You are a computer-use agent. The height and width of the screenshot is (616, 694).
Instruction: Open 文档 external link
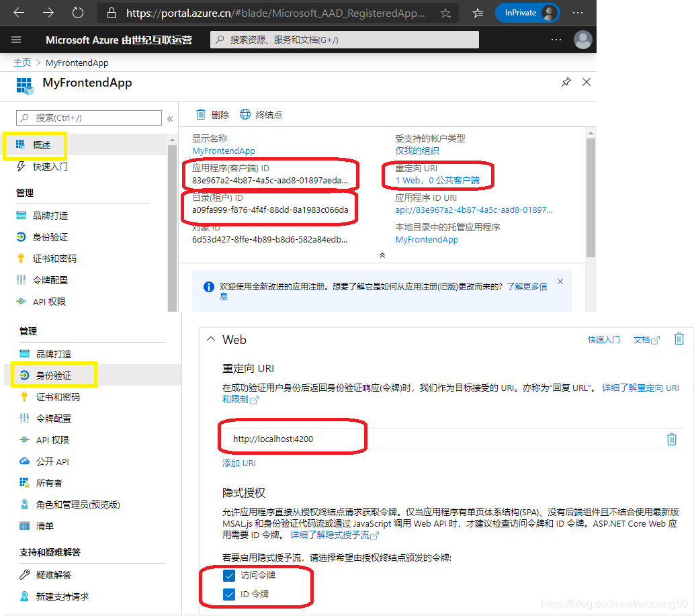pos(646,340)
